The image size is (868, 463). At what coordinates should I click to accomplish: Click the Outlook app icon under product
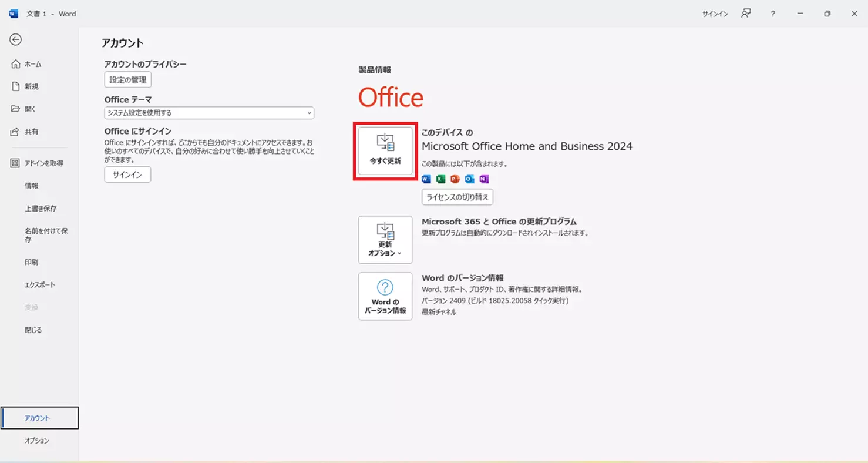(x=469, y=179)
